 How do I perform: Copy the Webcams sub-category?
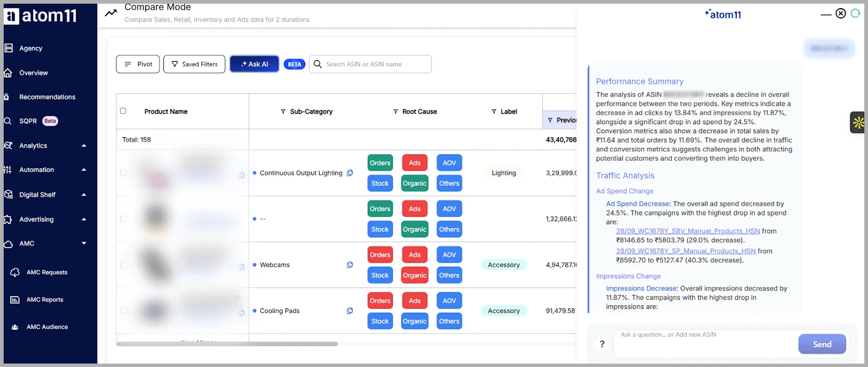350,265
